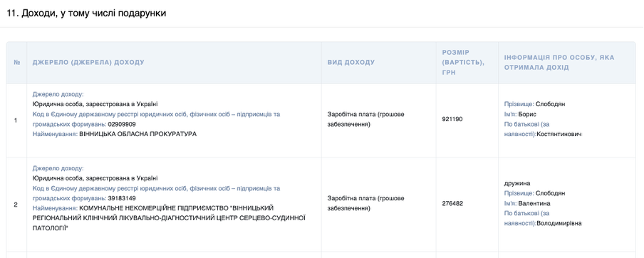Click the surname 'Слободян' in row 2
The width and height of the screenshot is (644, 258).
click(x=551, y=193)
